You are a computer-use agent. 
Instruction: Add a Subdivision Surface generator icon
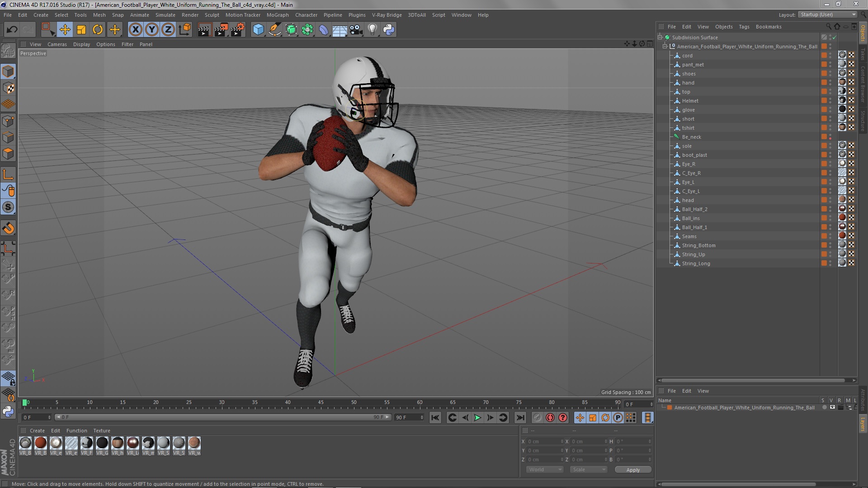[x=291, y=30]
